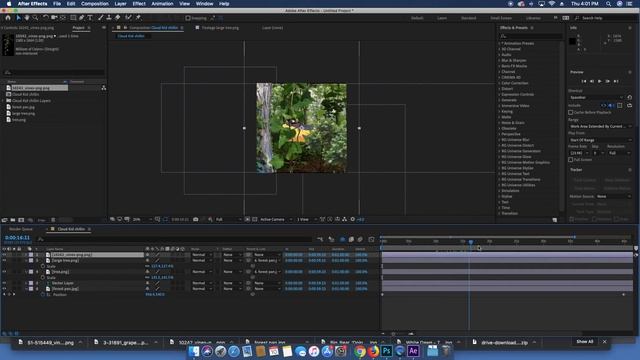Viewport: 640px width, 360px height.
Task: Select the Brush tool
Action: [100, 18]
